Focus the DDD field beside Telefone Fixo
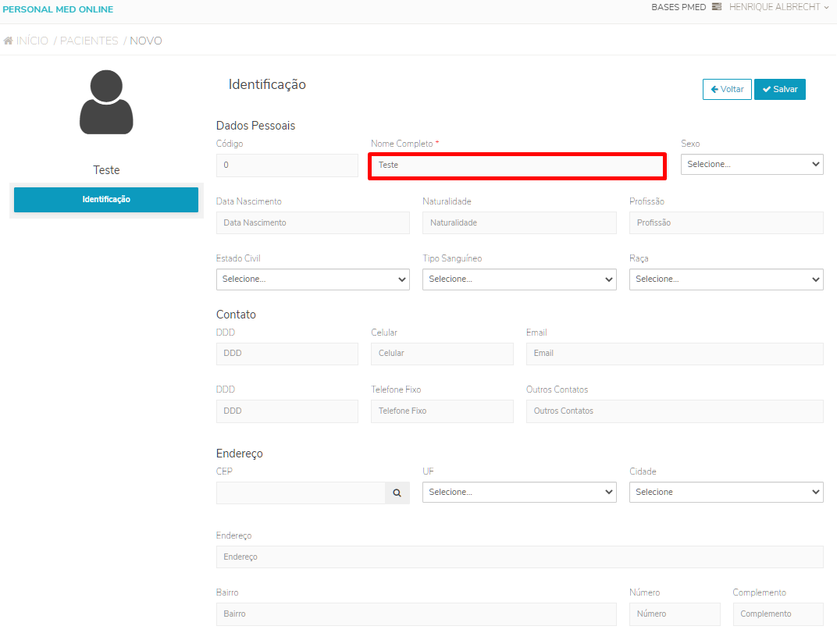Viewport: 837px width, 644px height. [287, 411]
